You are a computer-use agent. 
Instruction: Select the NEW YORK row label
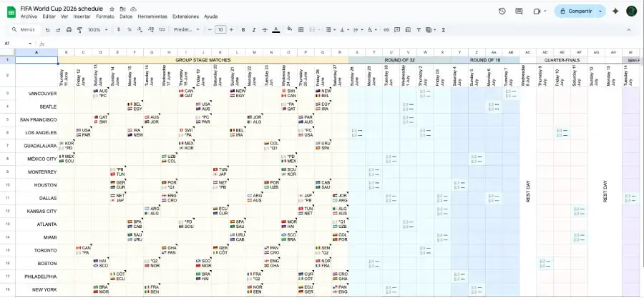36,290
